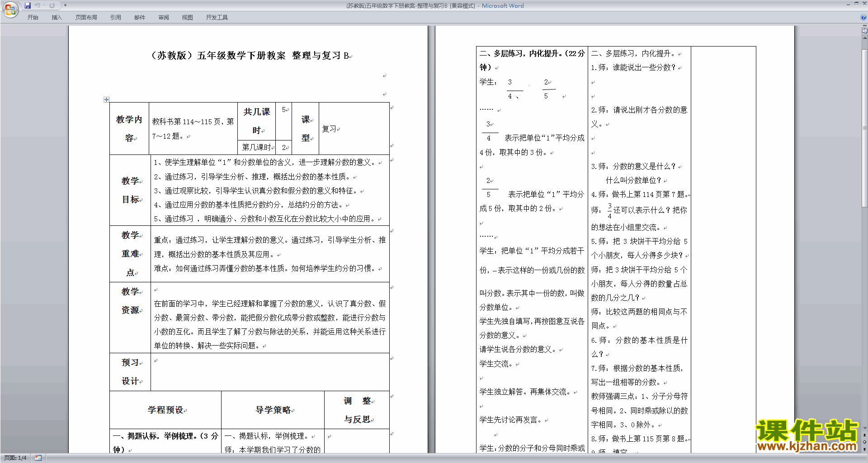Click the 导学策略 header cell

point(274,410)
